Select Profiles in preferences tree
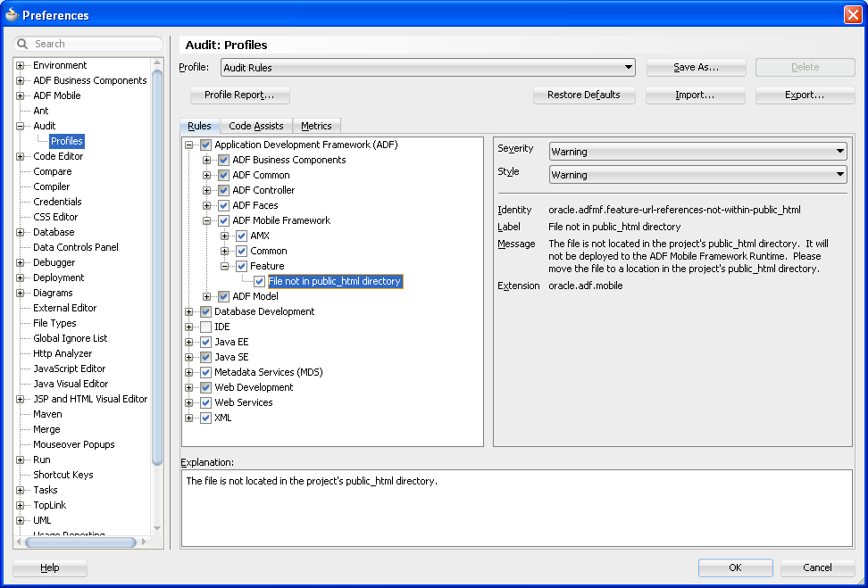This screenshot has height=588, width=868. tap(66, 141)
